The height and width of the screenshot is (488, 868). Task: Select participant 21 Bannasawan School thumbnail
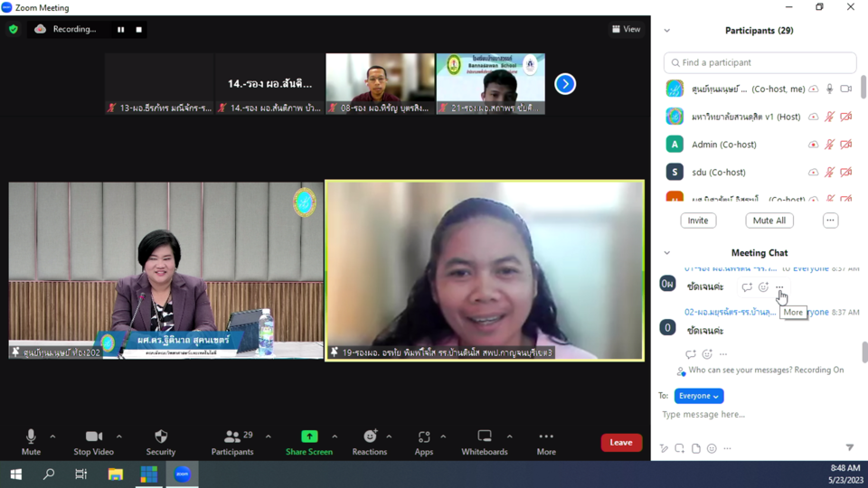pos(490,83)
